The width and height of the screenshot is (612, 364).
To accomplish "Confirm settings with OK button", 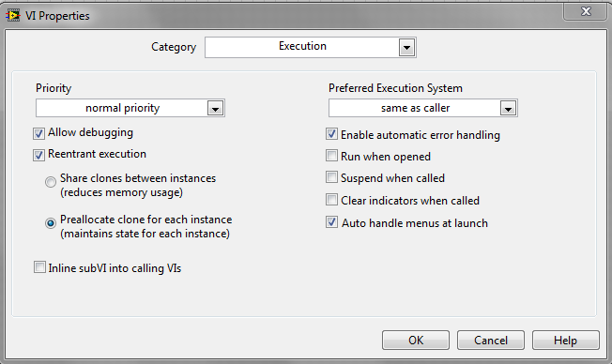I will tap(416, 341).
